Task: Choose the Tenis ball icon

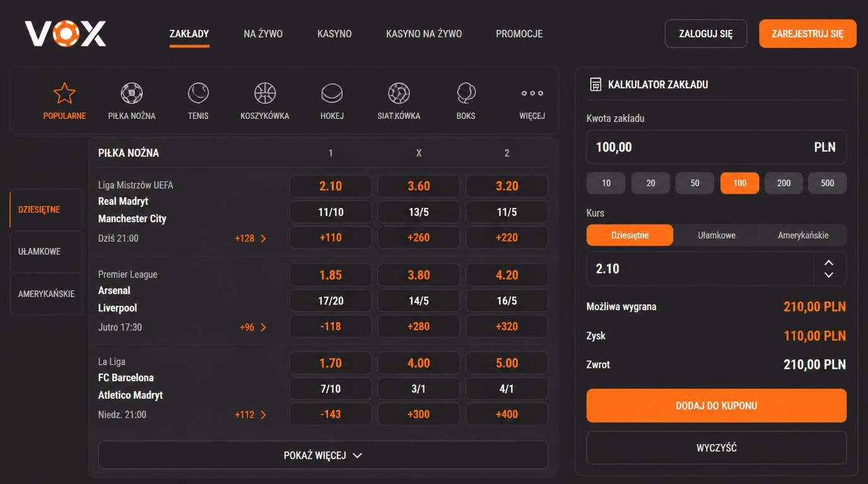Action: pyautogui.click(x=198, y=93)
